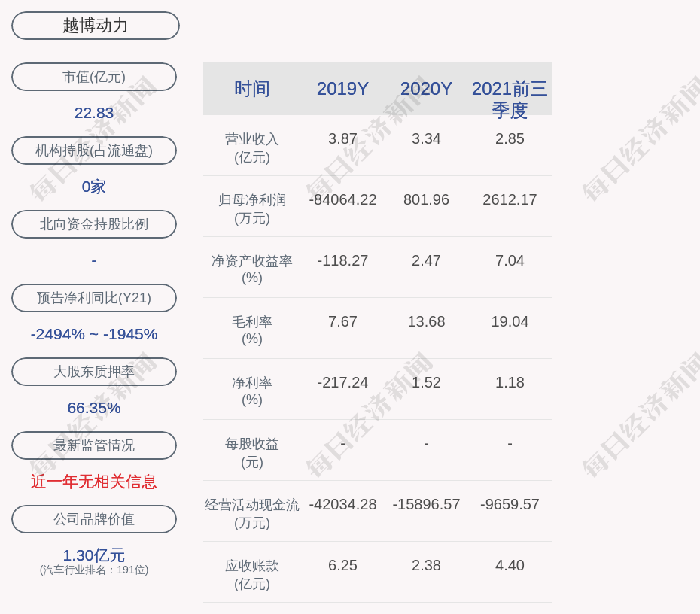Click the cash flow value -9659.57
Image resolution: width=700 pixels, height=614 pixels.
point(510,504)
